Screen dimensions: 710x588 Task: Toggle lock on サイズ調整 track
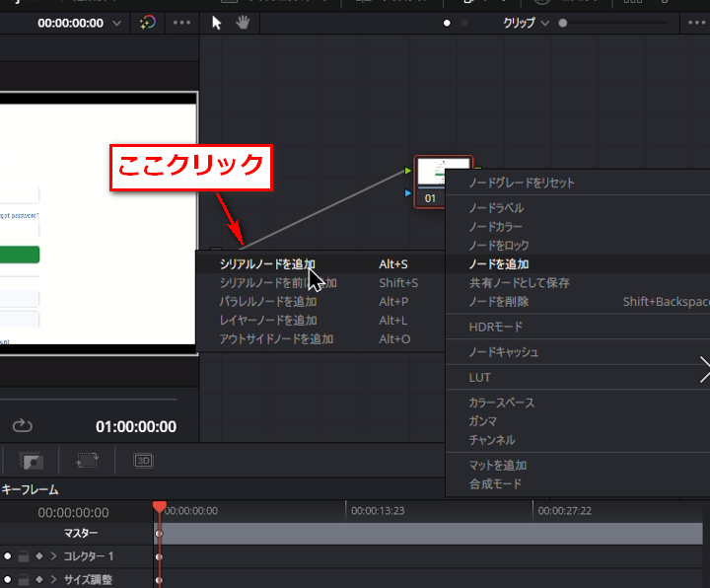[24, 580]
